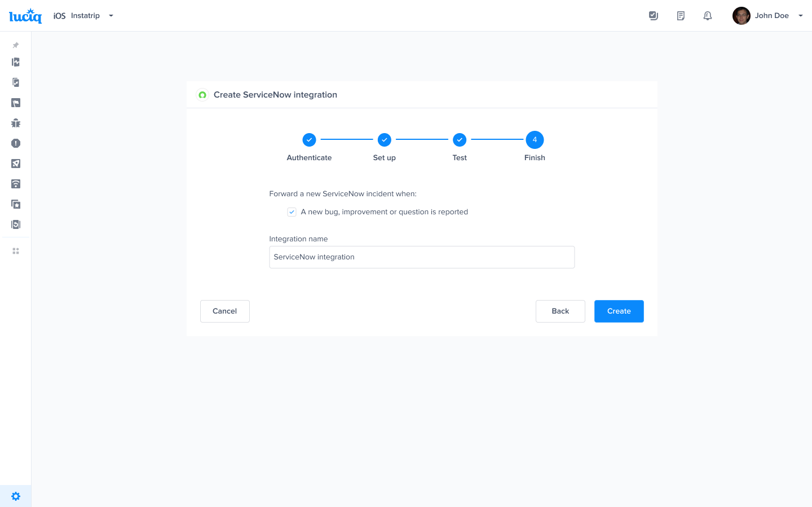
Task: Edit the Integration name input field
Action: [x=422, y=257]
